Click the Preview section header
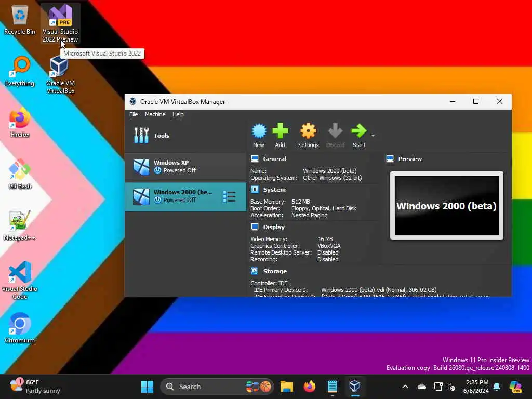 410,159
